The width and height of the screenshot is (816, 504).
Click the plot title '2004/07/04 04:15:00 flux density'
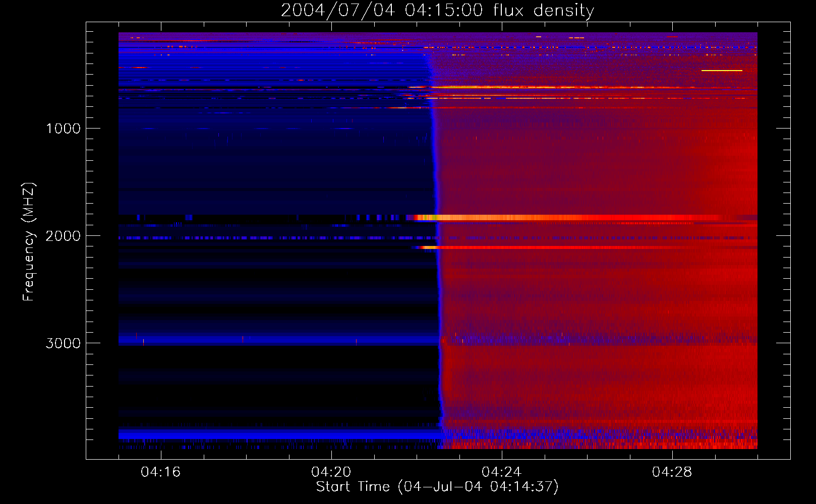pos(437,10)
